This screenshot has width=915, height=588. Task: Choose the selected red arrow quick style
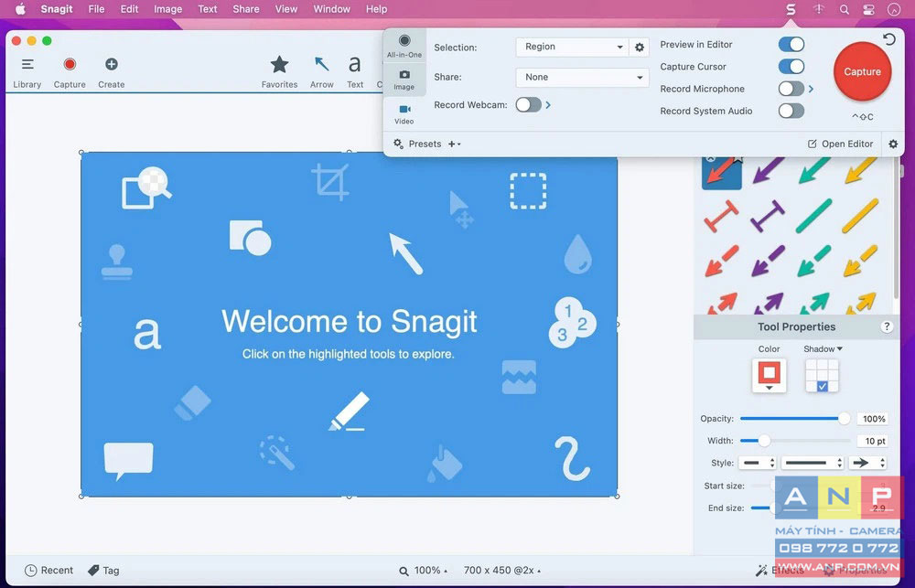coord(722,173)
